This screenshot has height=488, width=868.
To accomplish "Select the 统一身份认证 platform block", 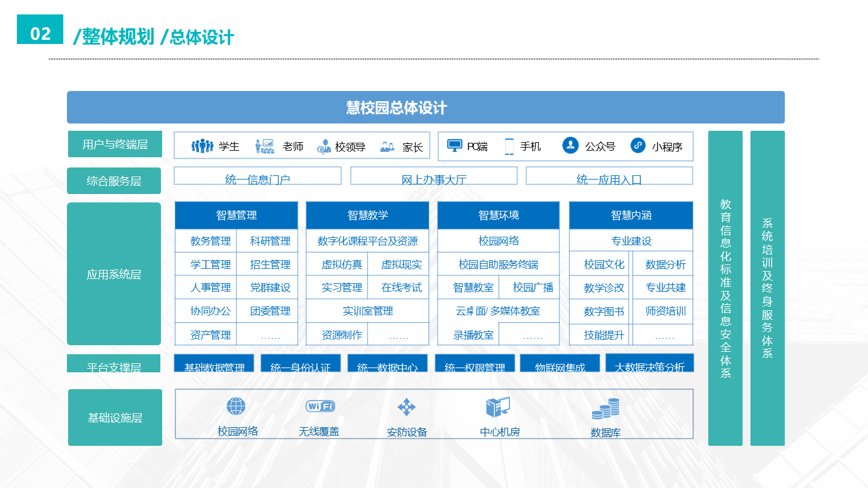I will [x=300, y=363].
